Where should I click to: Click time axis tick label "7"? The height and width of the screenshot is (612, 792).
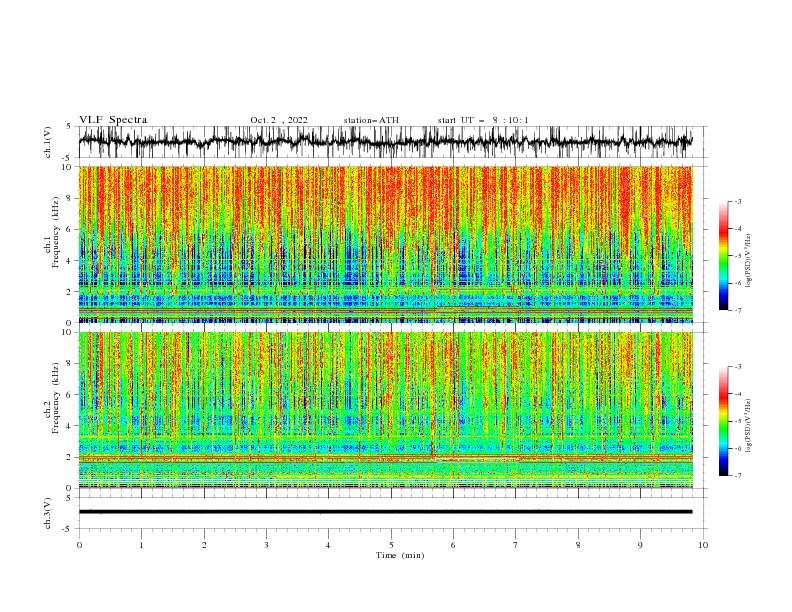point(516,545)
